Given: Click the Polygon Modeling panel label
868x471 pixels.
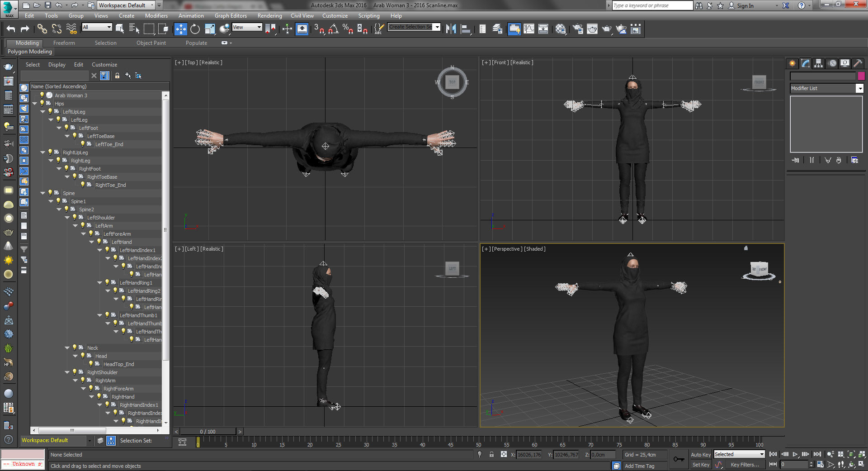Looking at the screenshot, I should [x=30, y=52].
